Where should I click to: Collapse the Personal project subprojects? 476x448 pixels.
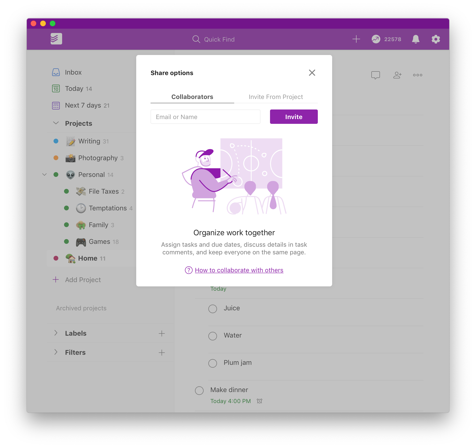point(44,175)
